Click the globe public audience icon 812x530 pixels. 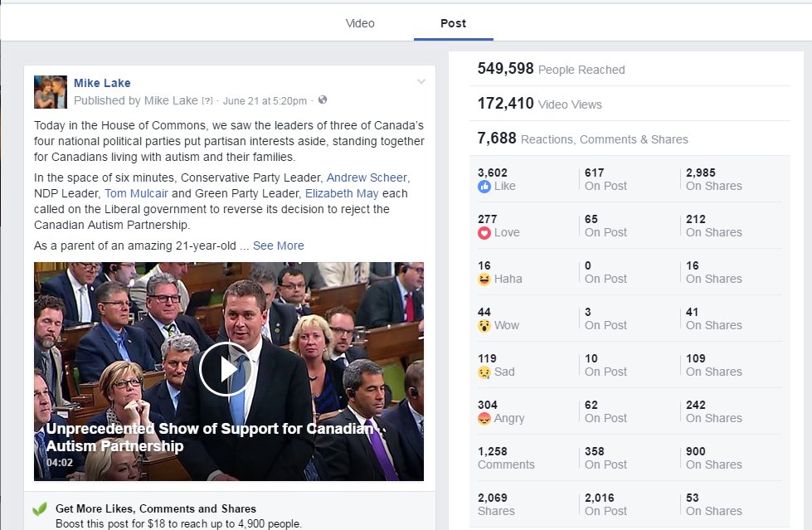coord(323,100)
